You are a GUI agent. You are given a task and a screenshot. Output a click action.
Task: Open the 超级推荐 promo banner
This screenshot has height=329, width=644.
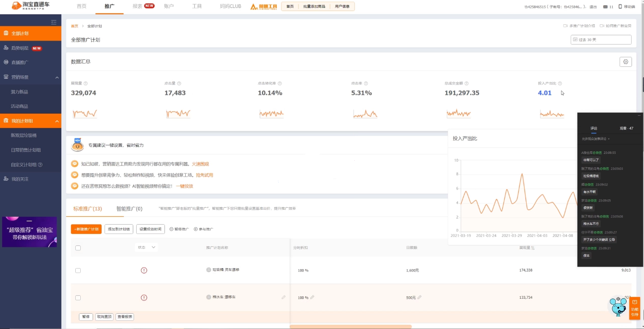(29, 232)
